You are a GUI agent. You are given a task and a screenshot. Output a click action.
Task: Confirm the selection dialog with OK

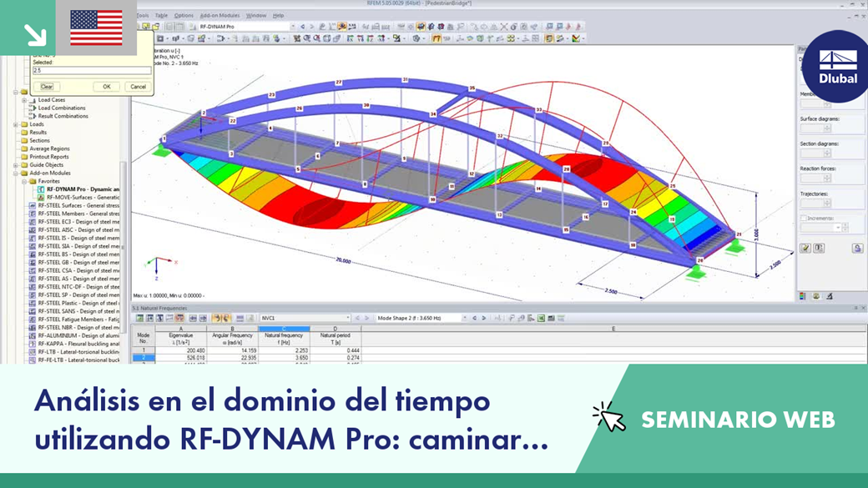pyautogui.click(x=106, y=86)
